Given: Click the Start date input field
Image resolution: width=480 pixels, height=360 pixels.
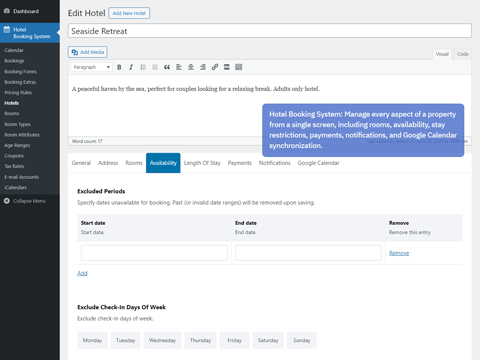Looking at the screenshot, I should pyautogui.click(x=154, y=253).
